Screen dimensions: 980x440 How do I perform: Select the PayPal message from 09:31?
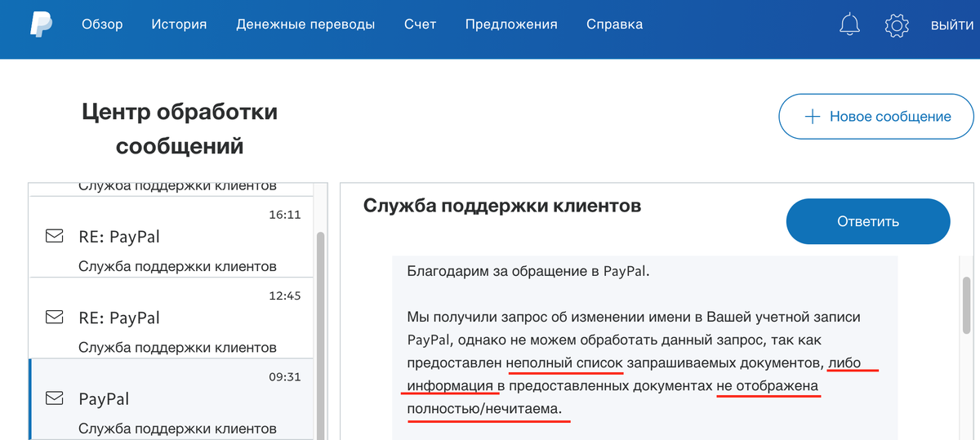coord(171,399)
